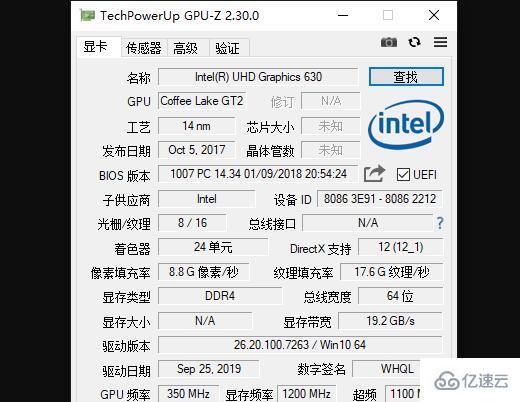Click the driver version field 26.20.100.7263
This screenshot has width=520, height=402.
coord(300,345)
